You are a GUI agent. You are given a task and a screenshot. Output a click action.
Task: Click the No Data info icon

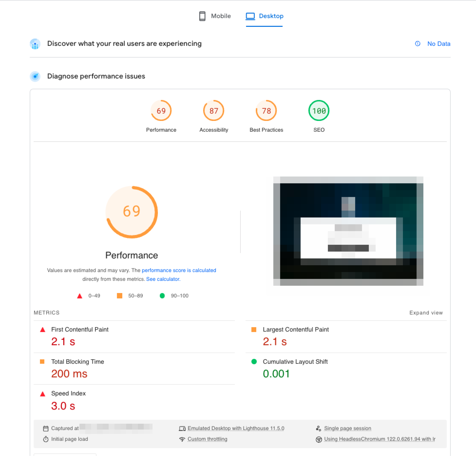[x=417, y=44]
